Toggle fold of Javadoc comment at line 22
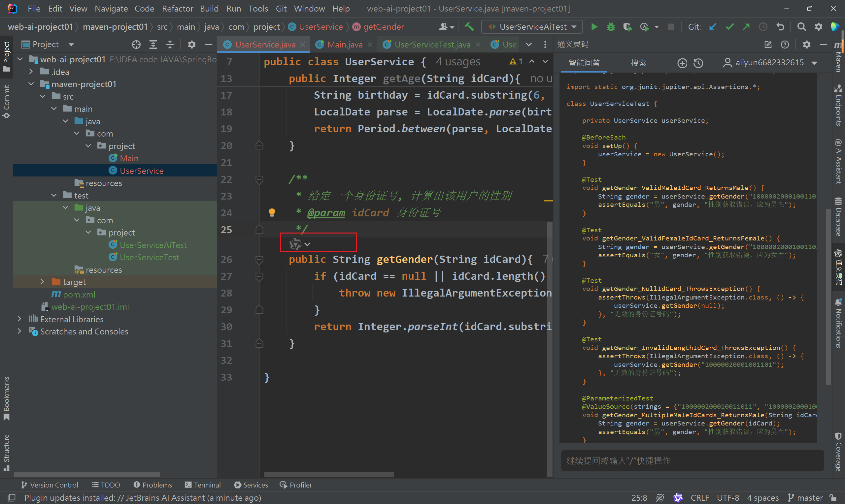 click(x=259, y=179)
